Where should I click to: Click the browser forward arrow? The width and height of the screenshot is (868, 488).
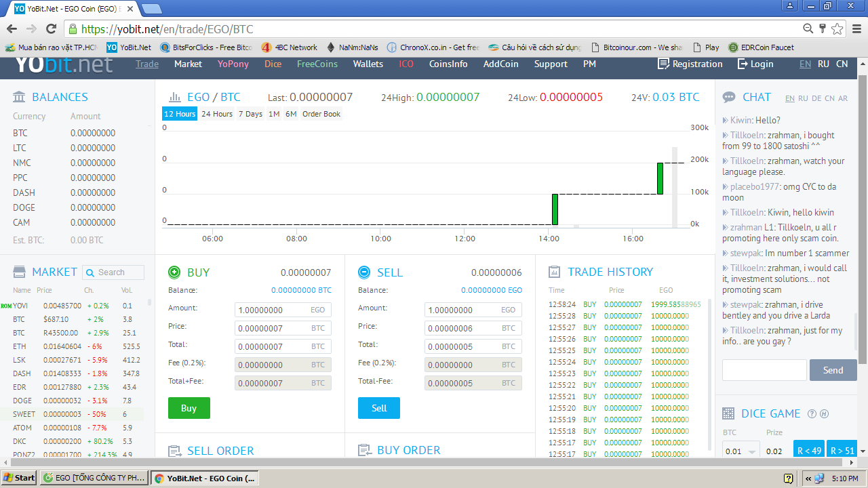click(31, 29)
